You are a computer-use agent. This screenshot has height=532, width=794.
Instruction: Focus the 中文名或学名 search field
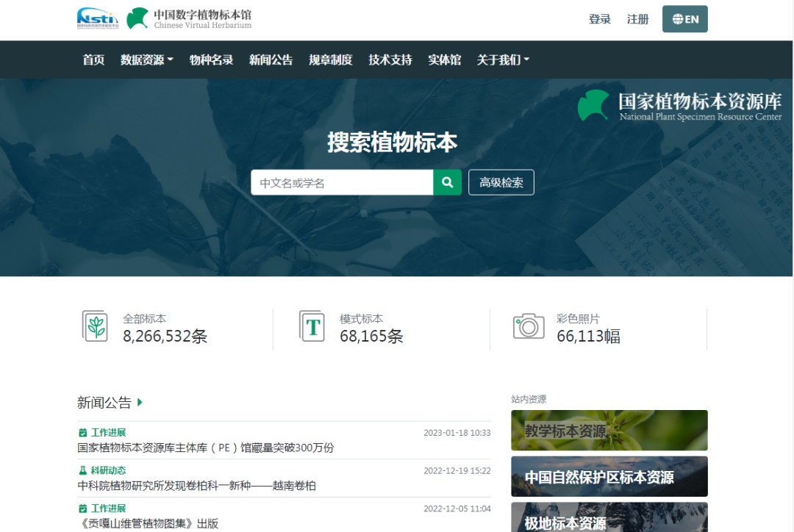coord(341,182)
